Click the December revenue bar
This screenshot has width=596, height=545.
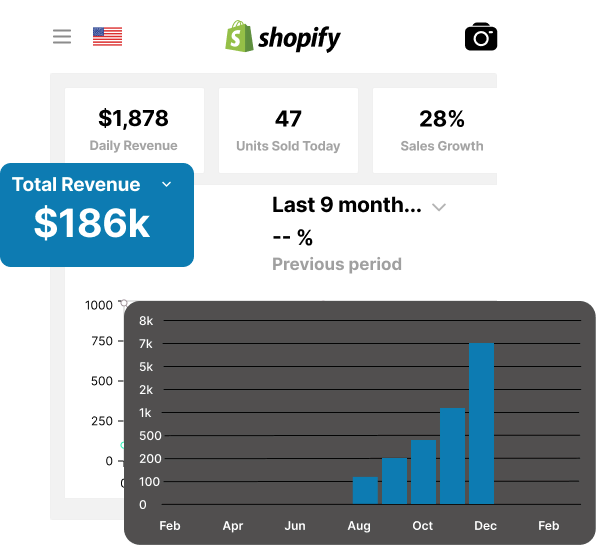pos(482,423)
